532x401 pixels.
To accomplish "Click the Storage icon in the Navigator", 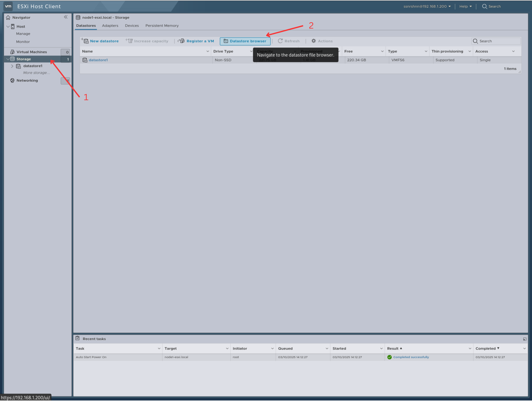I will point(12,59).
